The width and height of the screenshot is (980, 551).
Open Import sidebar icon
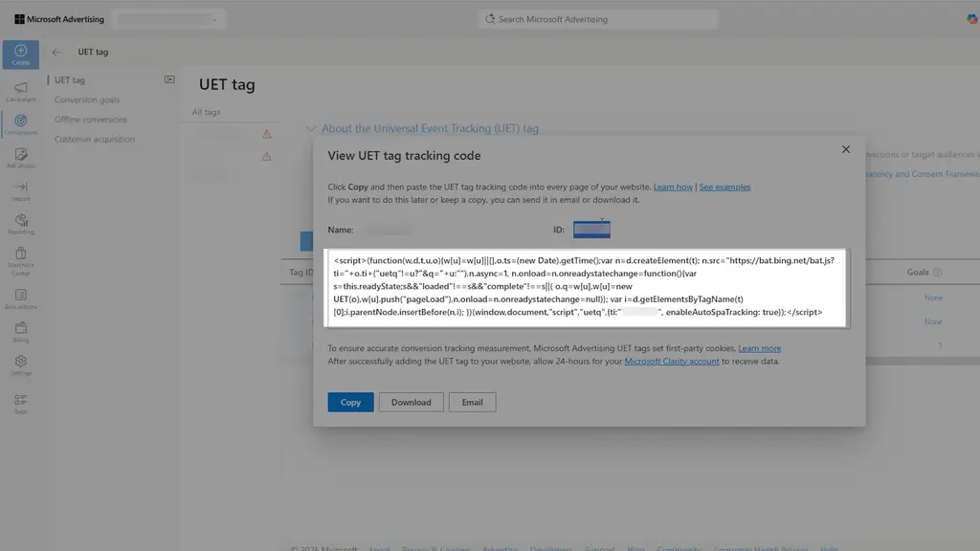click(21, 190)
